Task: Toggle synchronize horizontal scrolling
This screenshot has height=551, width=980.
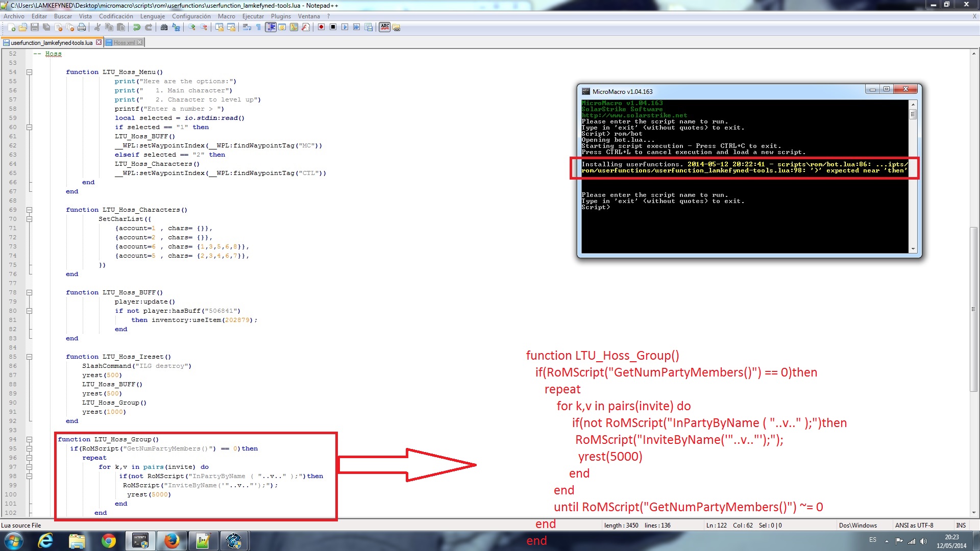Action: (x=231, y=28)
